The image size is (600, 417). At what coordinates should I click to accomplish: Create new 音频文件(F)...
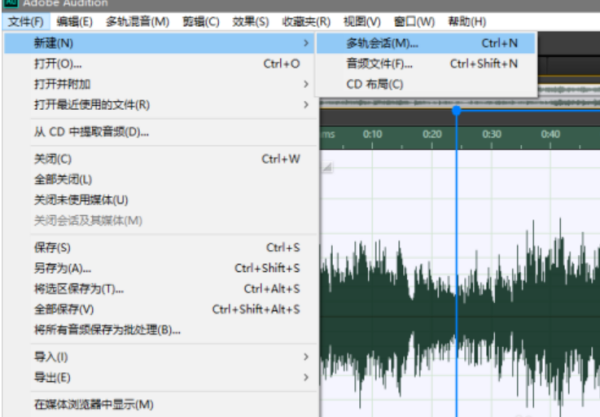click(x=426, y=64)
